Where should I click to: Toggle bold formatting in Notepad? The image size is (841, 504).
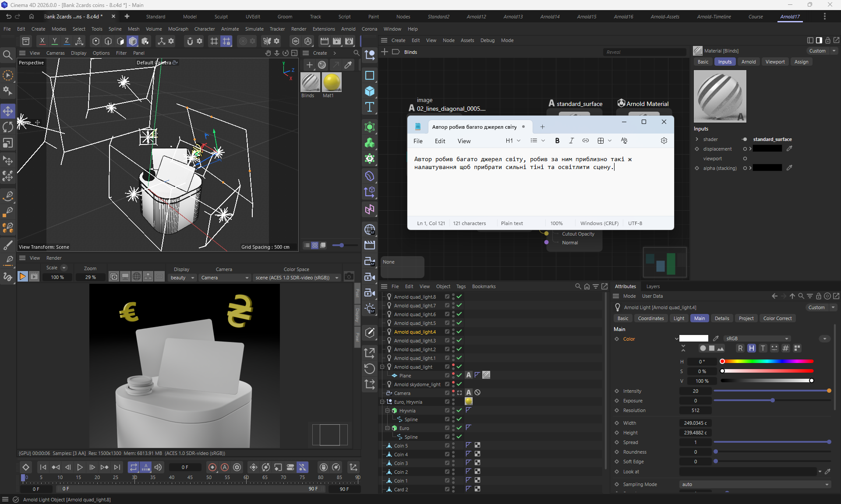tap(557, 141)
